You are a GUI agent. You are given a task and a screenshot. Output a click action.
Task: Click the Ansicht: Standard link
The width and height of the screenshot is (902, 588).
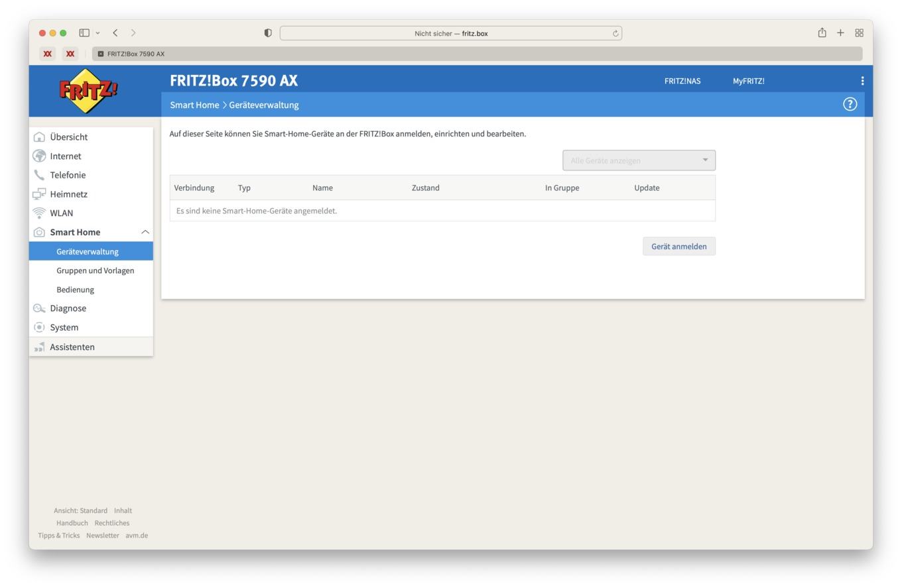click(80, 510)
